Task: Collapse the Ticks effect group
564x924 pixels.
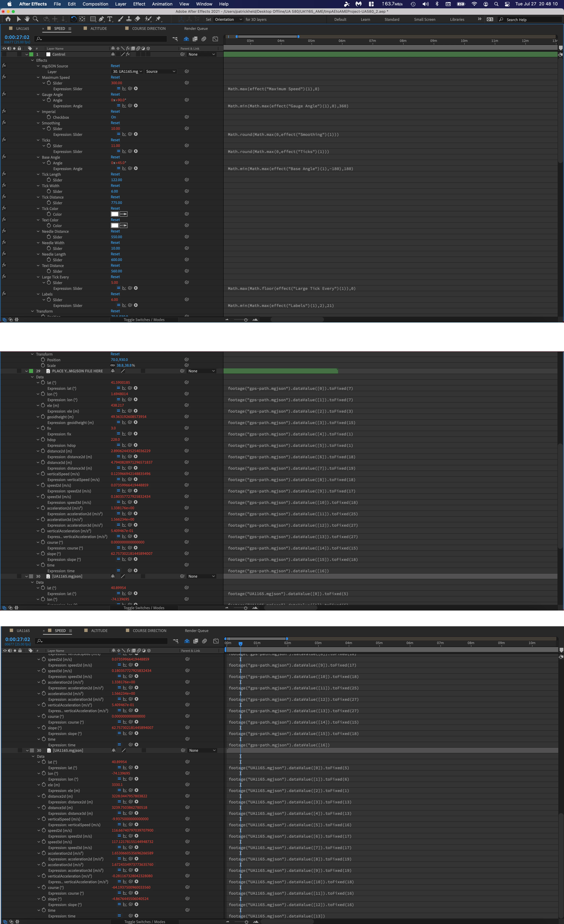Action: (38, 140)
